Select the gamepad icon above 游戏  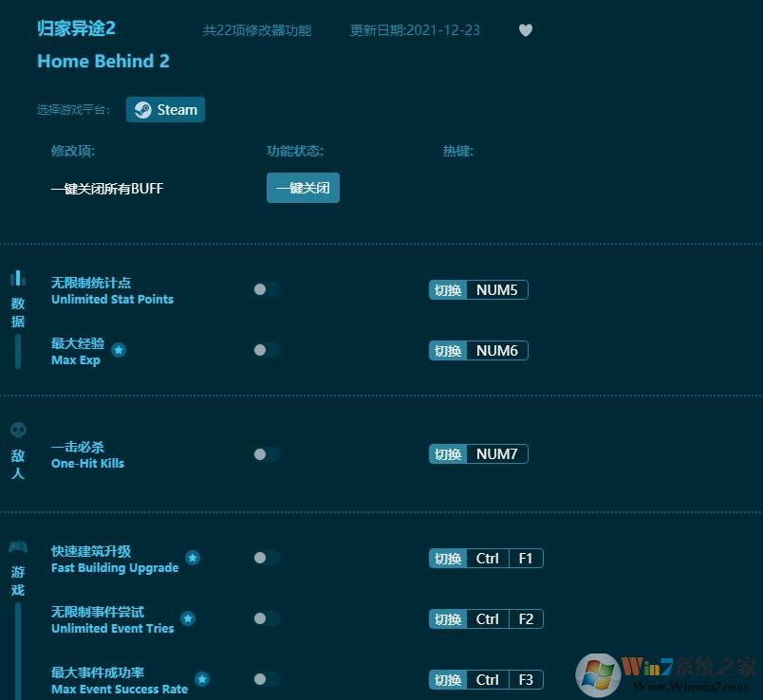coord(17,546)
